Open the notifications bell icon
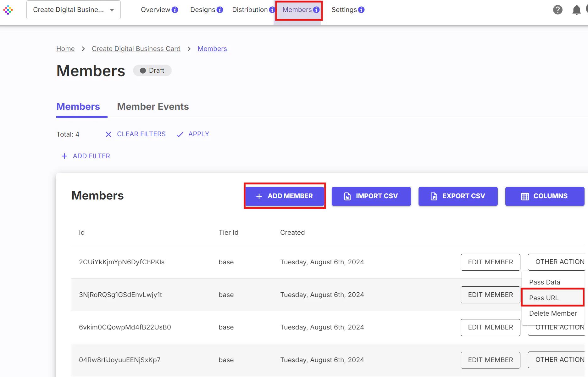Screen dimensions: 588x377 click(576, 10)
